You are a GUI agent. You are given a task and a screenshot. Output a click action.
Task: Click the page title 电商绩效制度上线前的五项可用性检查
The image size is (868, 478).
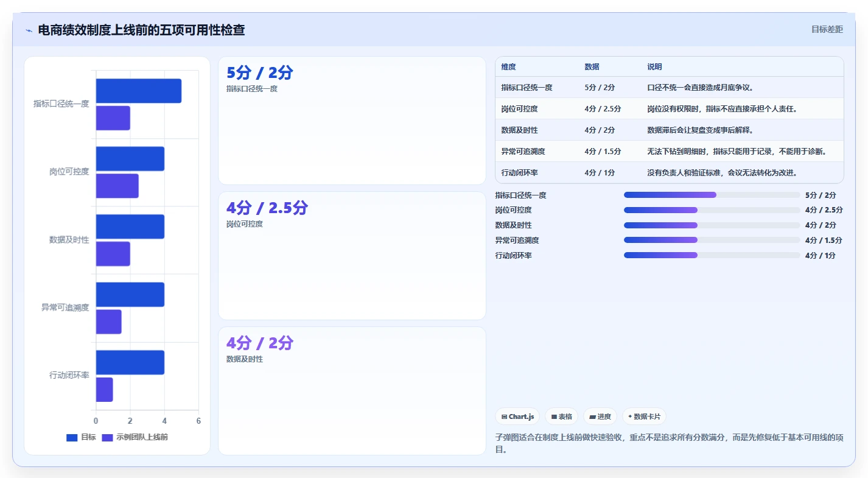pyautogui.click(x=141, y=30)
